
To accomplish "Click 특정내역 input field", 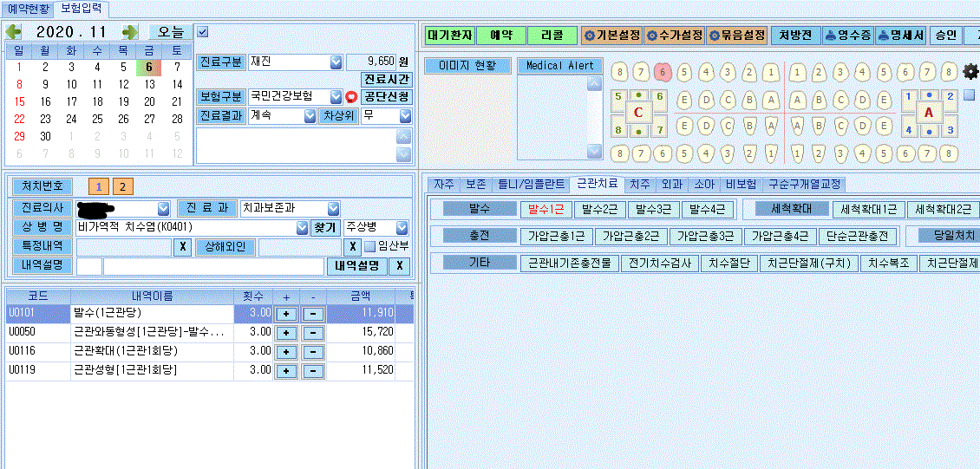I will point(123,247).
